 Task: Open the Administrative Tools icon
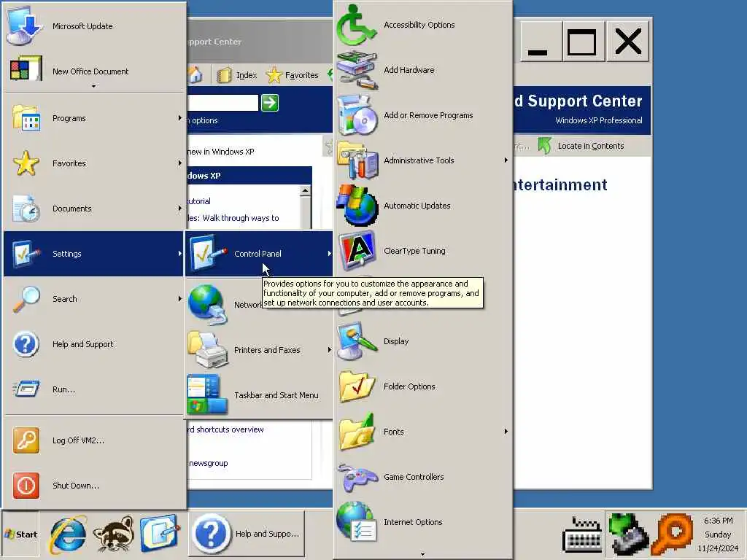click(356, 160)
